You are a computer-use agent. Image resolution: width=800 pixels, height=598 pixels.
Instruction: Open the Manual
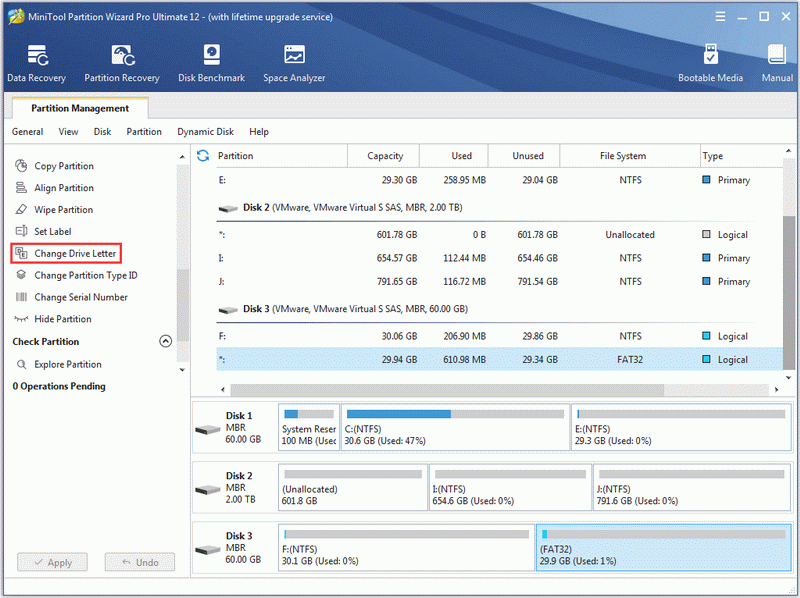click(777, 63)
